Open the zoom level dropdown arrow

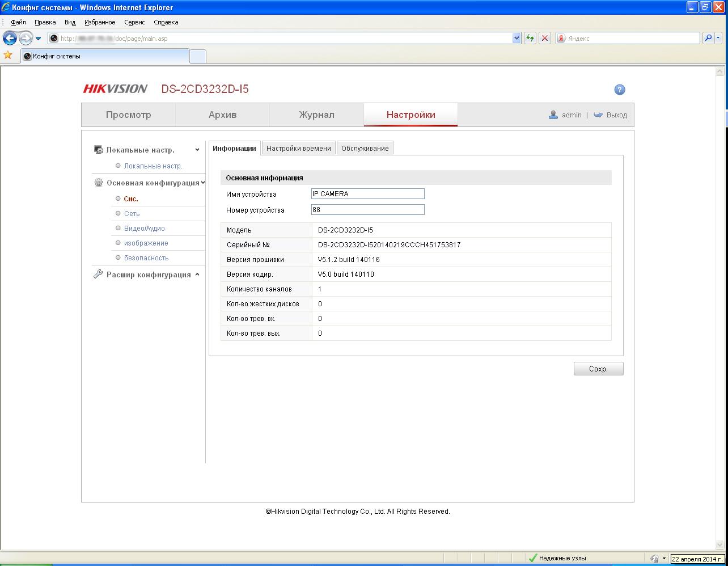[x=664, y=559]
